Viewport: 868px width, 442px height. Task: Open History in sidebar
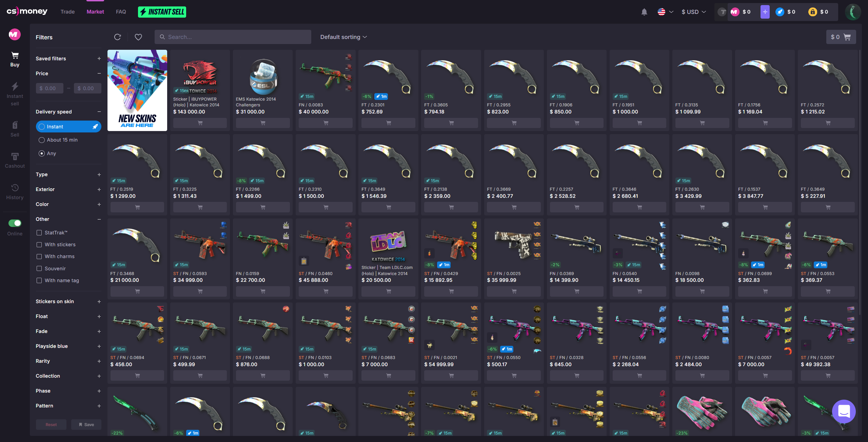(x=15, y=192)
